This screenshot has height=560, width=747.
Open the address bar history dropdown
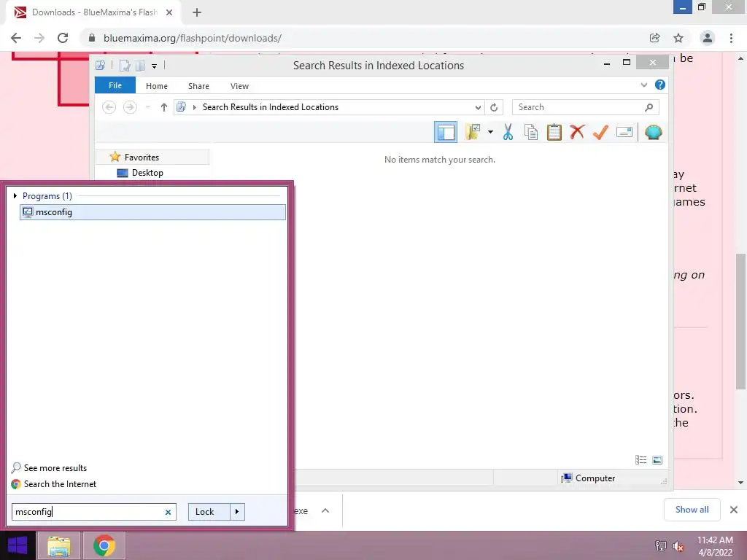pyautogui.click(x=478, y=108)
